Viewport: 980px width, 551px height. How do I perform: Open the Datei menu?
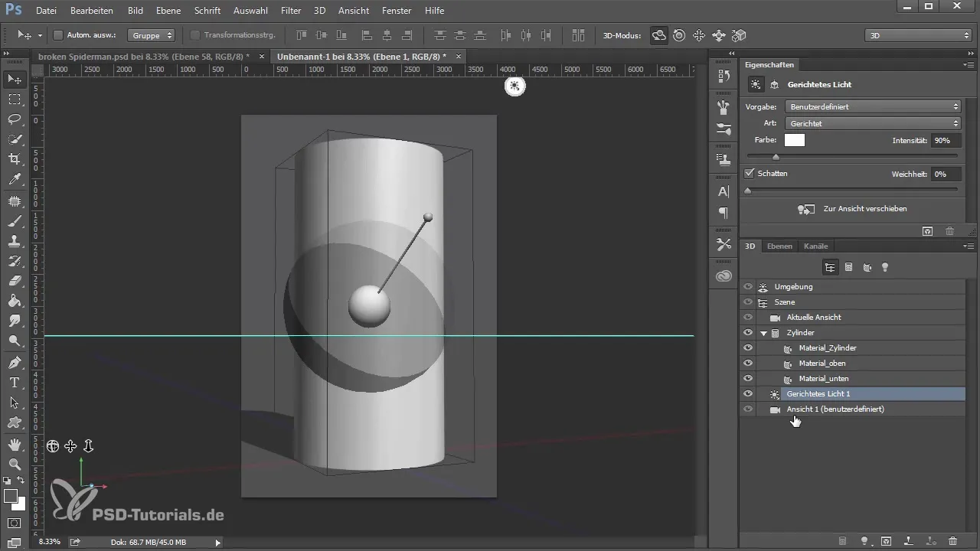[x=46, y=11]
